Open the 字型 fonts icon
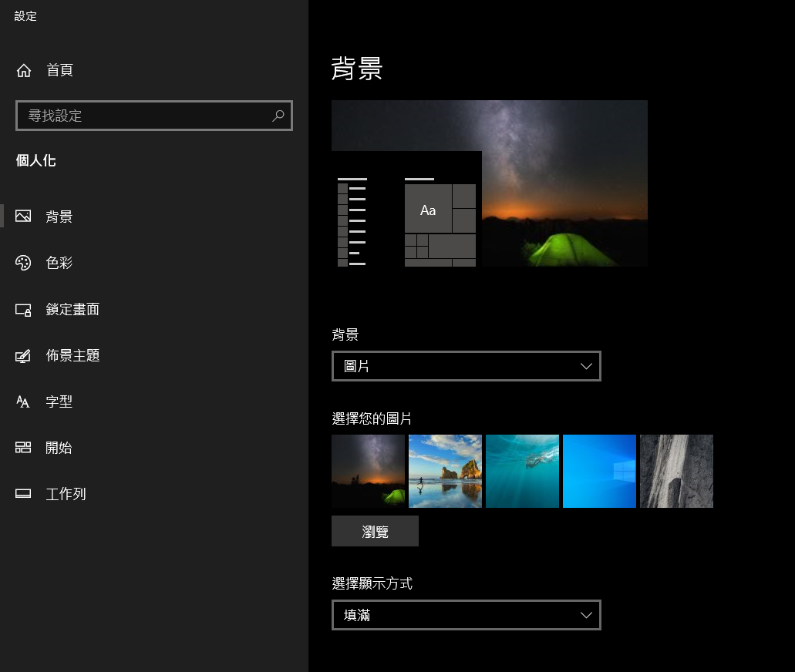This screenshot has width=795, height=672. tap(23, 402)
